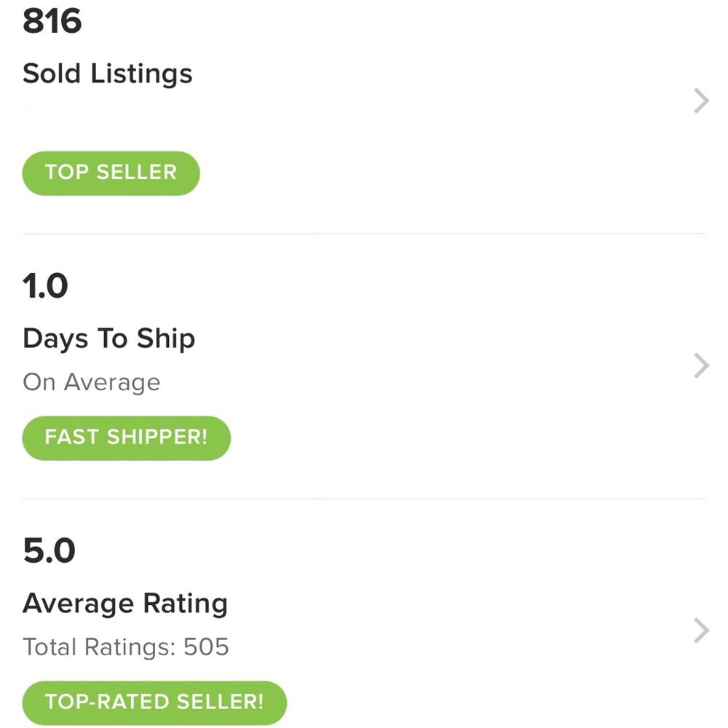Expand the Days To Ship row chevron
Screen dimensions: 728x728
(x=700, y=365)
